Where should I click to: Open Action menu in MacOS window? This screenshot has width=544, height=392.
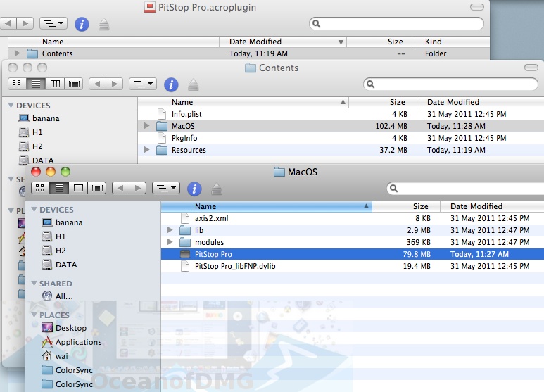coord(166,188)
